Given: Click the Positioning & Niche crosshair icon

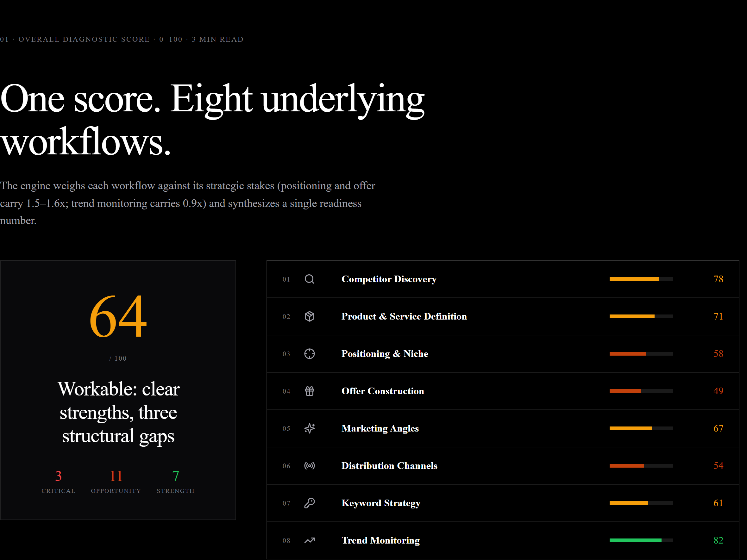Looking at the screenshot, I should pyautogui.click(x=309, y=354).
